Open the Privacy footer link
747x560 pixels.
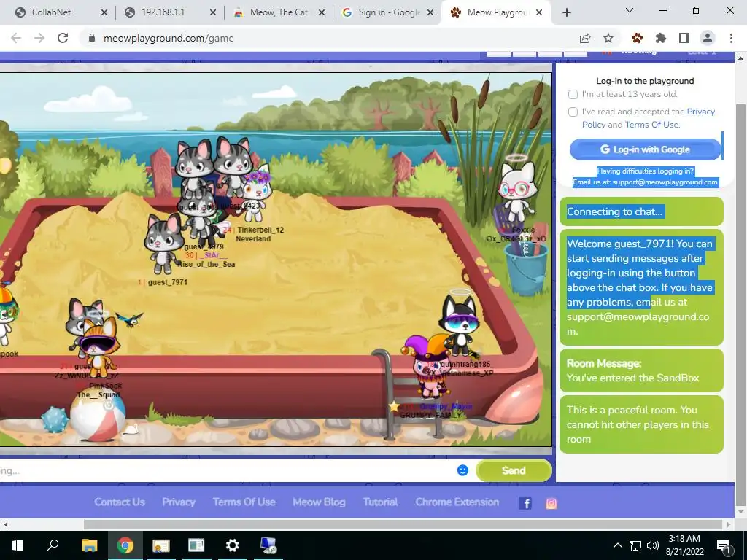pos(179,502)
